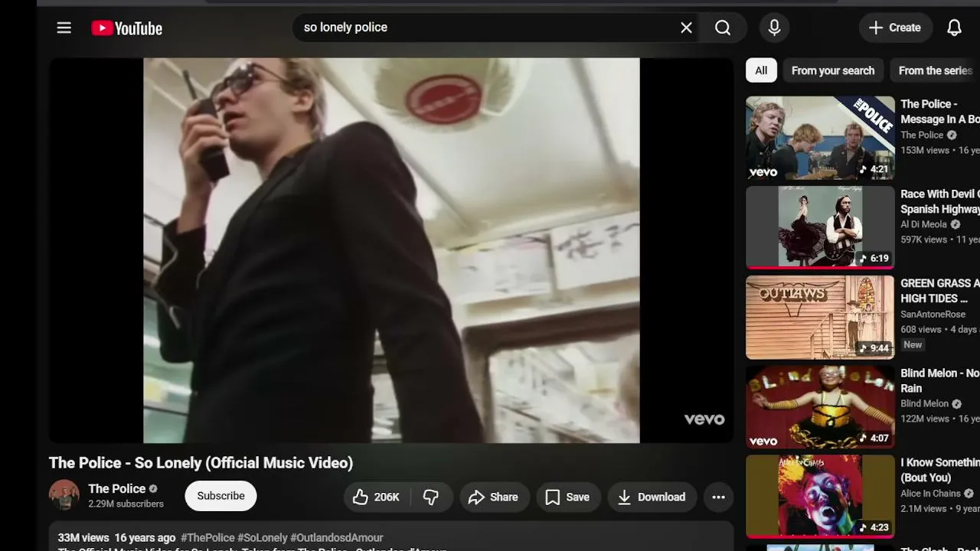Click the 9:44 duration badge
The height and width of the screenshot is (551, 980).
tap(874, 348)
